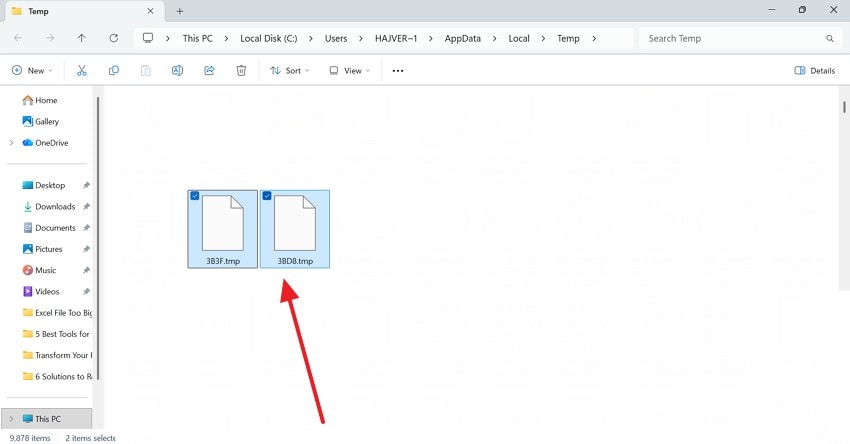The width and height of the screenshot is (850, 444).
Task: Expand chevron after final Temp breadcrumb
Action: pyautogui.click(x=594, y=38)
